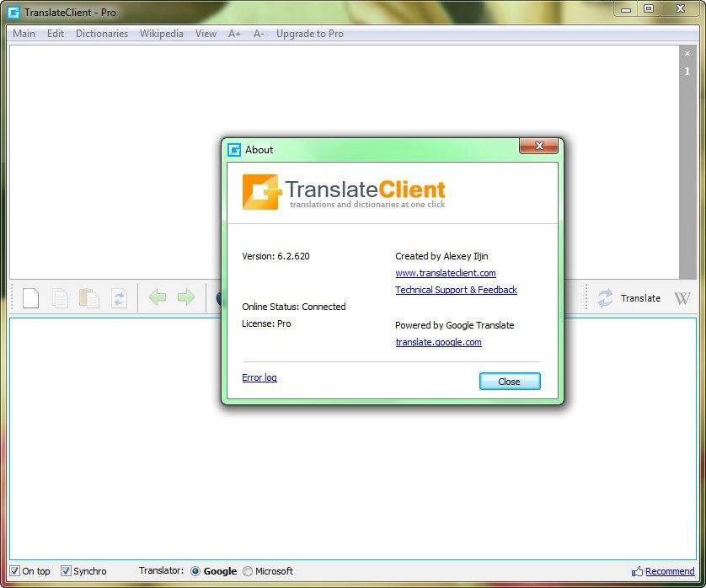Decrease font size with A-
Image resolution: width=706 pixels, height=588 pixels.
click(259, 34)
